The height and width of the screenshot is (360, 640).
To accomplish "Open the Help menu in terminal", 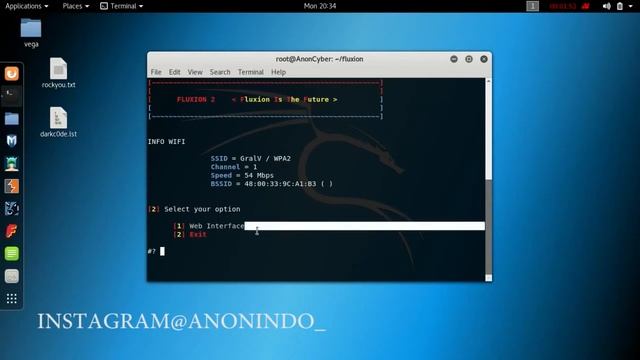I will (x=278, y=72).
